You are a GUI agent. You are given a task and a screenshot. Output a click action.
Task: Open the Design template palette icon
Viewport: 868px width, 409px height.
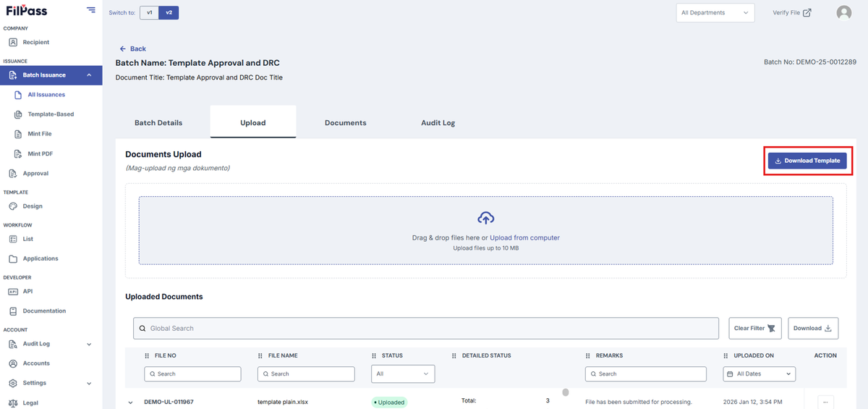tap(13, 206)
